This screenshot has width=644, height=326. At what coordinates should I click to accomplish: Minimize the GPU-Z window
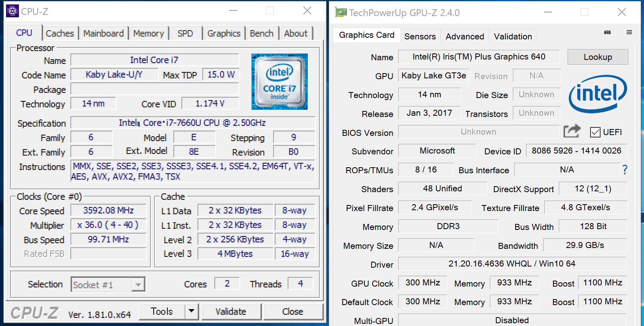click(548, 12)
